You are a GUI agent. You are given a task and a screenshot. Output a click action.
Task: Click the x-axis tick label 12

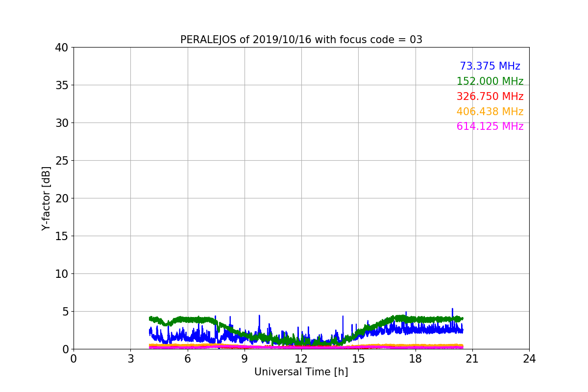pyautogui.click(x=301, y=359)
